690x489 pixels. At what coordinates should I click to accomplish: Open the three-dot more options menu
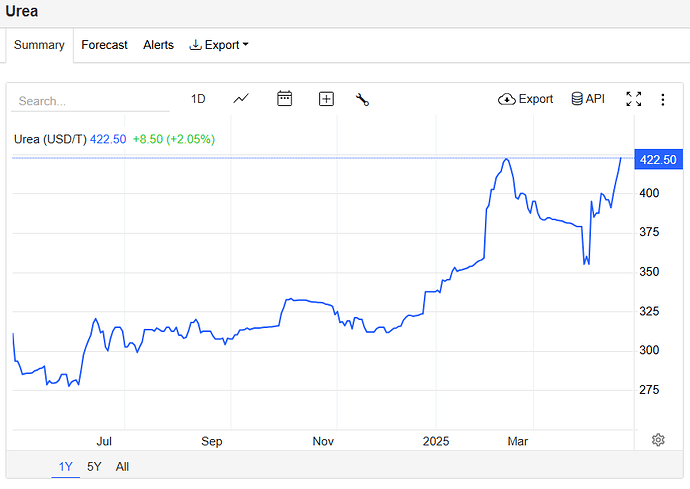pos(662,99)
